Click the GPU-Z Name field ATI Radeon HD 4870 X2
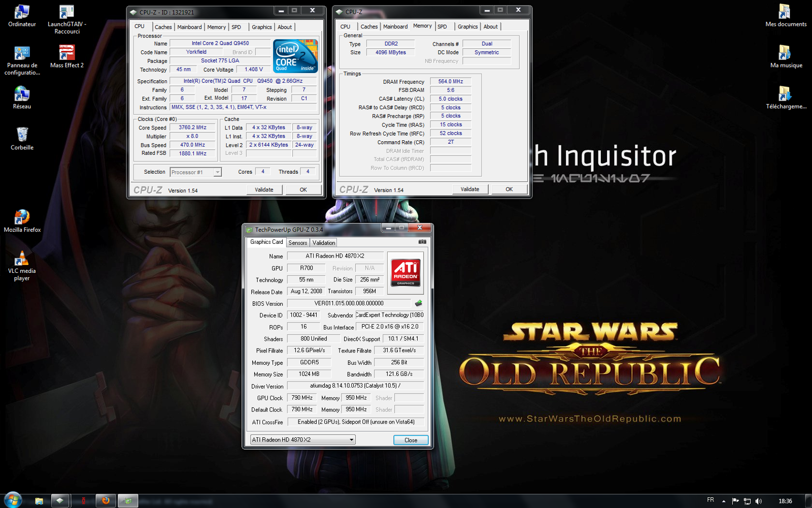The image size is (812, 508). pyautogui.click(x=335, y=256)
